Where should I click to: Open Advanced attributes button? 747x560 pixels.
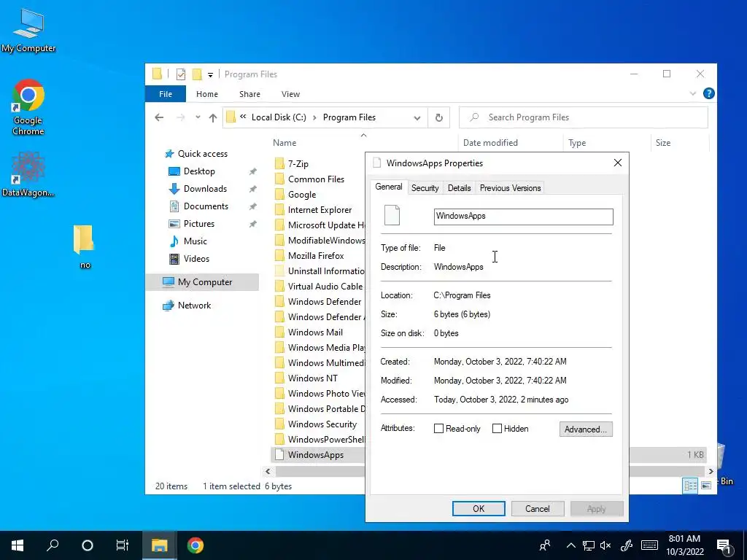(x=586, y=429)
